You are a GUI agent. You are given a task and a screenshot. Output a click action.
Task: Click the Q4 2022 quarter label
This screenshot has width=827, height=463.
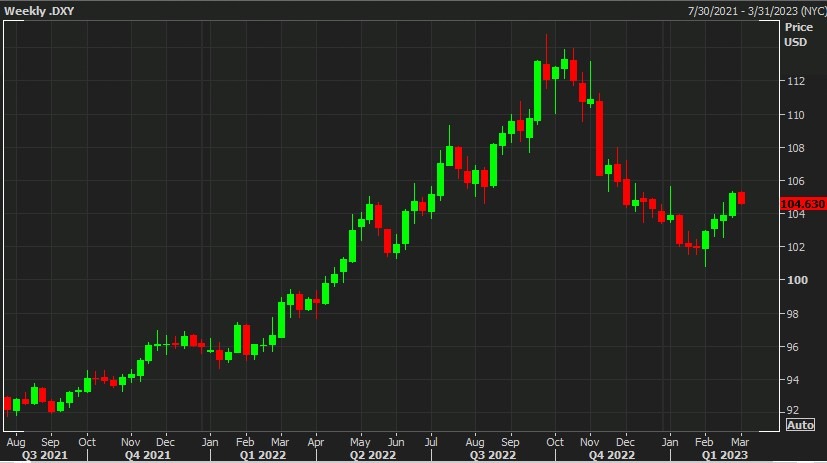pos(612,455)
